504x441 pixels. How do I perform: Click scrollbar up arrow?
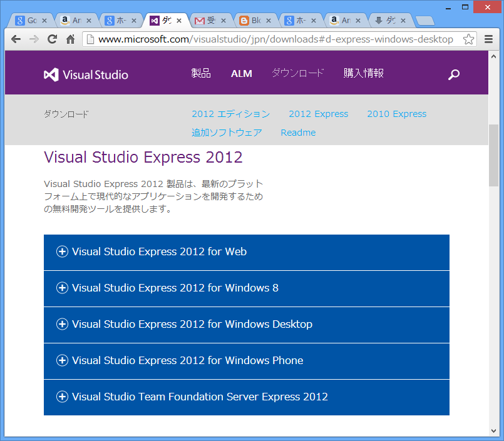pyautogui.click(x=493, y=56)
